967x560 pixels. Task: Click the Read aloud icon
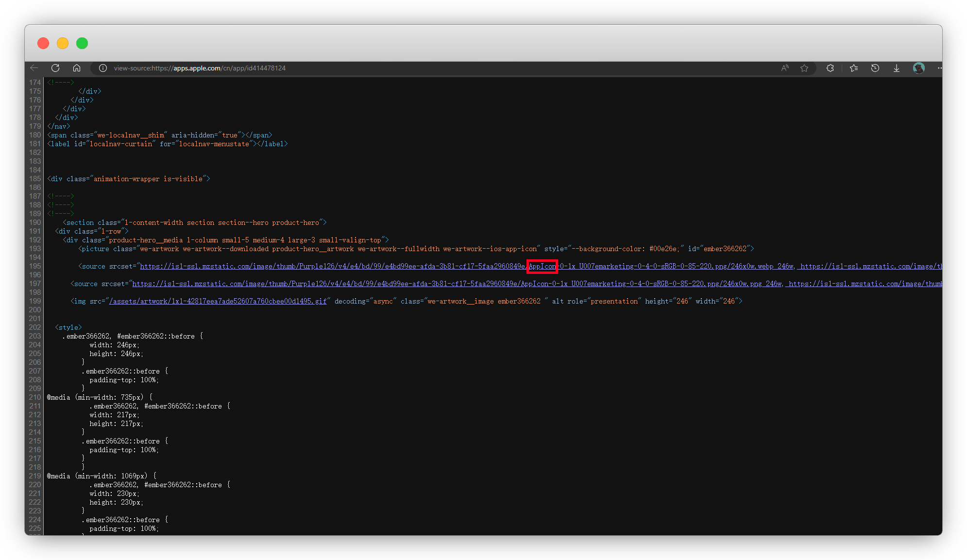click(785, 68)
